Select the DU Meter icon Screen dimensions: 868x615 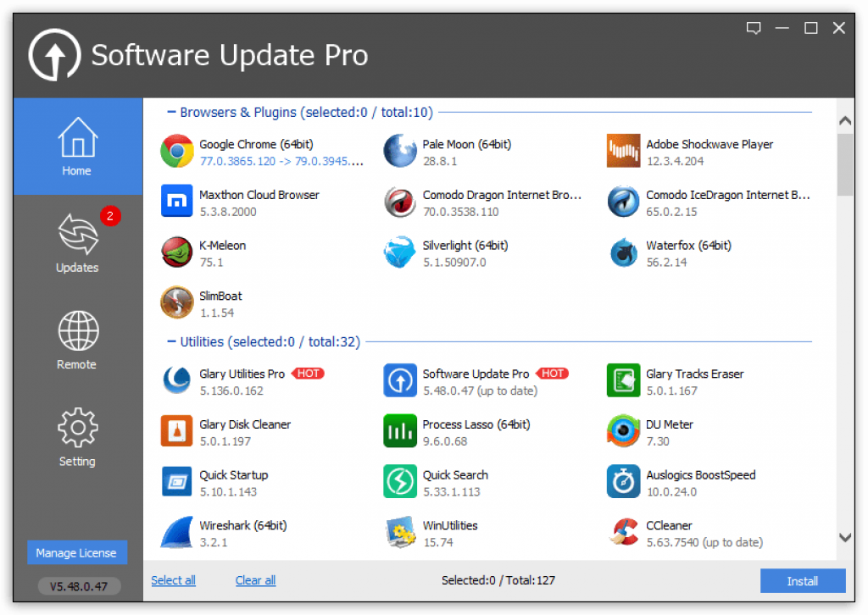click(x=623, y=431)
